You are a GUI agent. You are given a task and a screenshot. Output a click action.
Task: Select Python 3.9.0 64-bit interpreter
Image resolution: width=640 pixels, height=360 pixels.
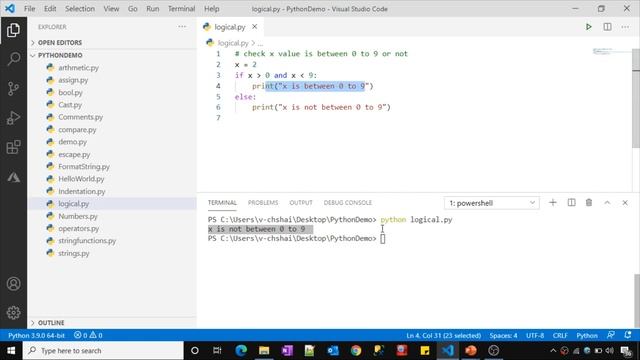tap(36, 335)
